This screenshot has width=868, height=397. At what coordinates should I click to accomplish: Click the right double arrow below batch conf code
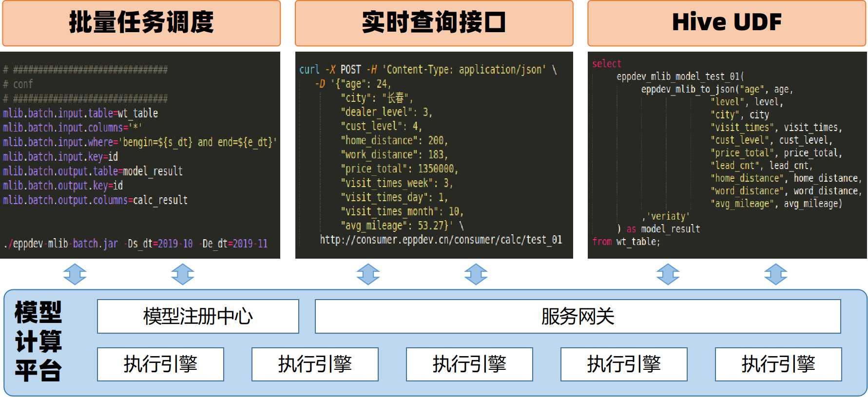tap(183, 274)
